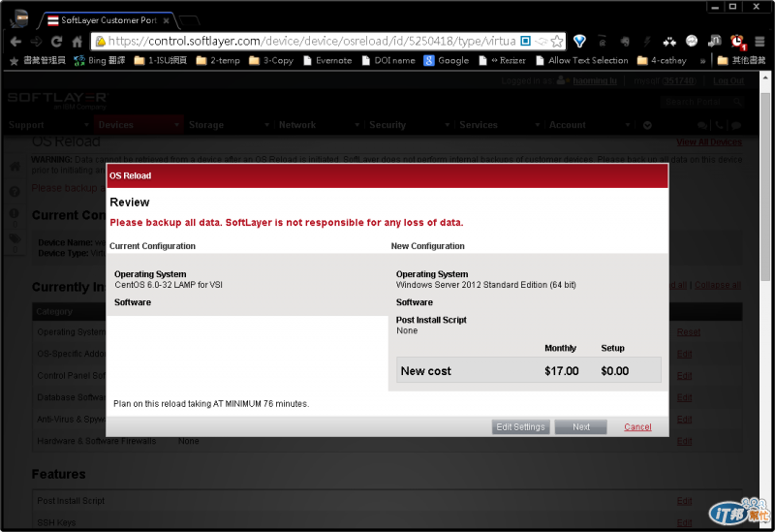The height and width of the screenshot is (532, 775).
Task: Click the Evernote elephant extension icon
Action: click(x=625, y=42)
